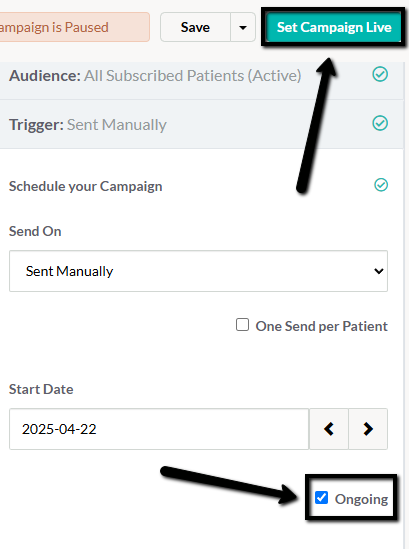This screenshot has height=549, width=409.
Task: Click the Ongoing label text
Action: coord(361,499)
